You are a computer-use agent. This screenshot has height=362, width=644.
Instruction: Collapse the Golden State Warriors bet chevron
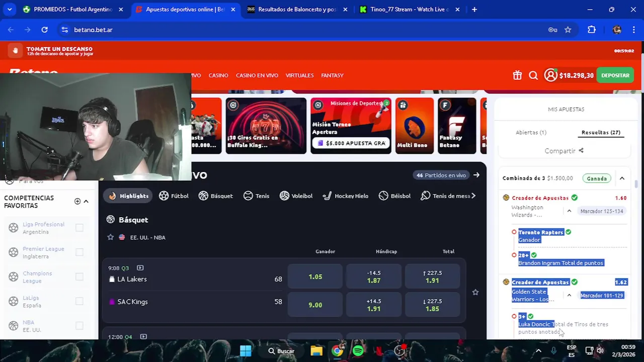(x=569, y=296)
